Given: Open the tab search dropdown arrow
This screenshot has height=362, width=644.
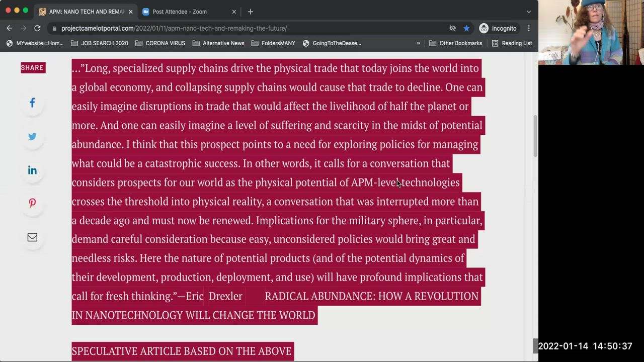Looking at the screenshot, I should click(528, 12).
